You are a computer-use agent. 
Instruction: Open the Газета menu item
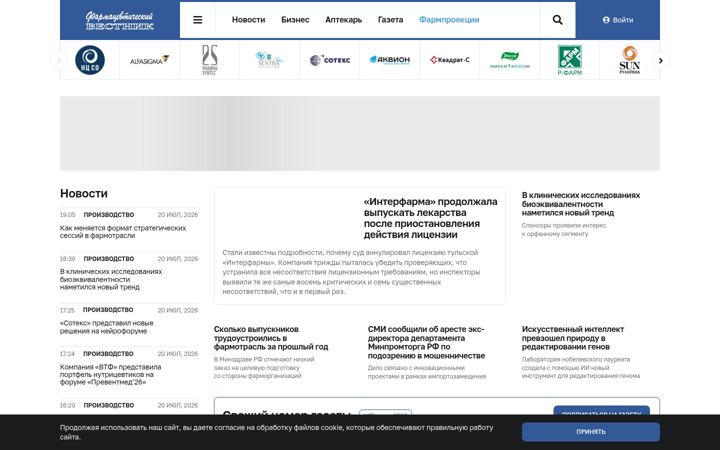[x=390, y=20]
